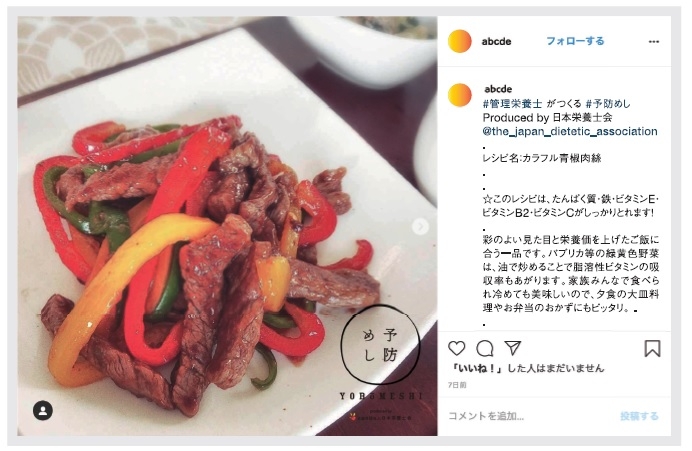Open comments via the speech bubble icon
Viewport: 692px width, 451px height.
tap(485, 349)
